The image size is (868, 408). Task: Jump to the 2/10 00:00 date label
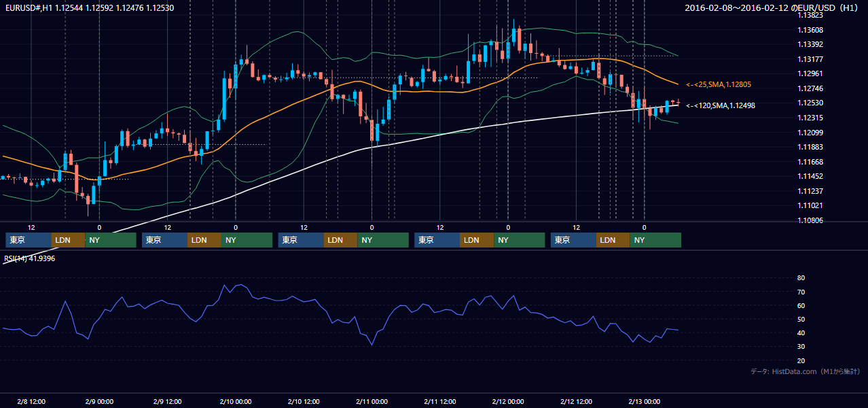pos(236,401)
